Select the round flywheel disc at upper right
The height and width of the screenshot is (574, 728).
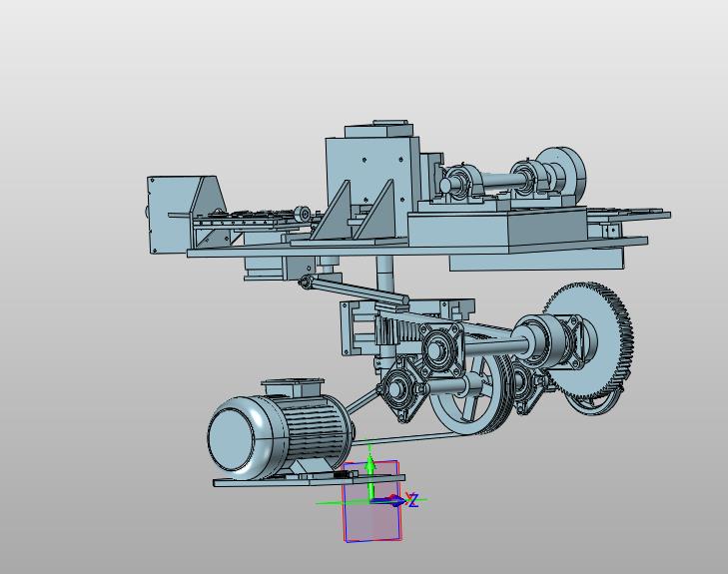(x=564, y=172)
